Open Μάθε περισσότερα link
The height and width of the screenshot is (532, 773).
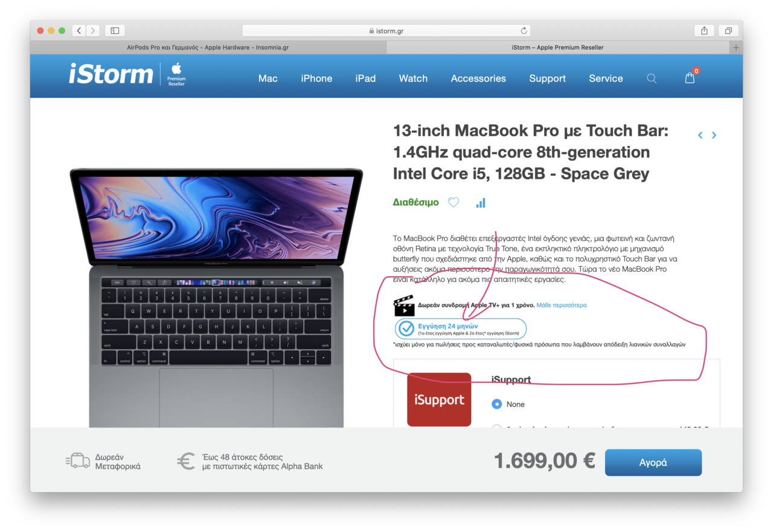pyautogui.click(x=562, y=305)
